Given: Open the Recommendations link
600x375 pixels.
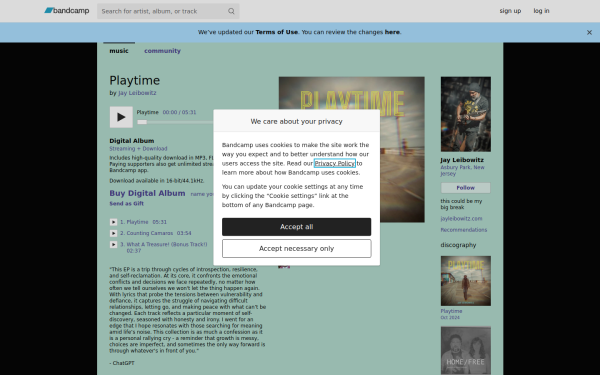Looking at the screenshot, I should (x=464, y=230).
